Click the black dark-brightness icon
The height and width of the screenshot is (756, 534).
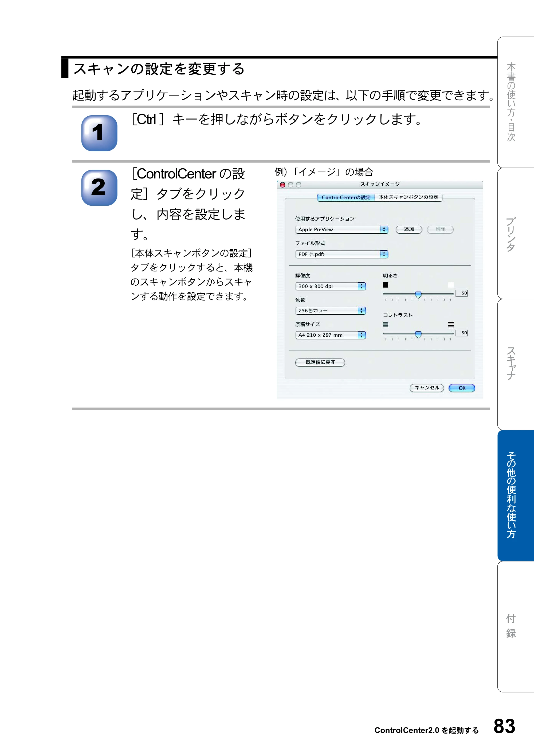[385, 285]
